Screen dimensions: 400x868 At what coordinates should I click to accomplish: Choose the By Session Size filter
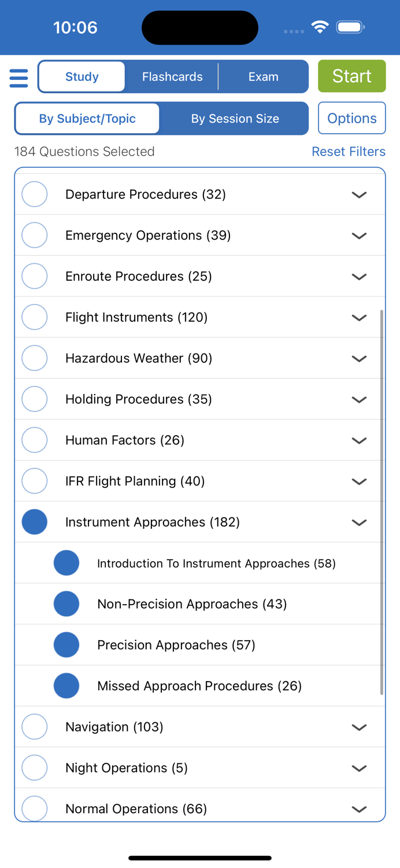[235, 118]
